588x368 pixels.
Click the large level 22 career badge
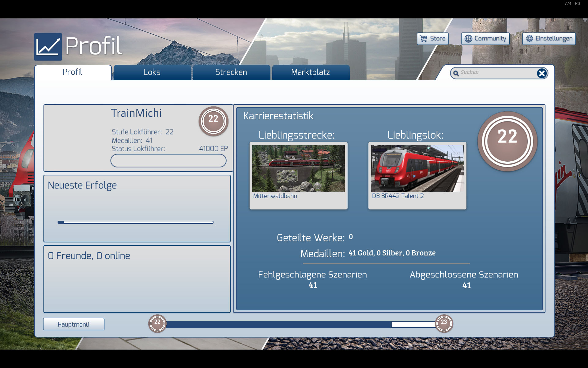pyautogui.click(x=507, y=141)
